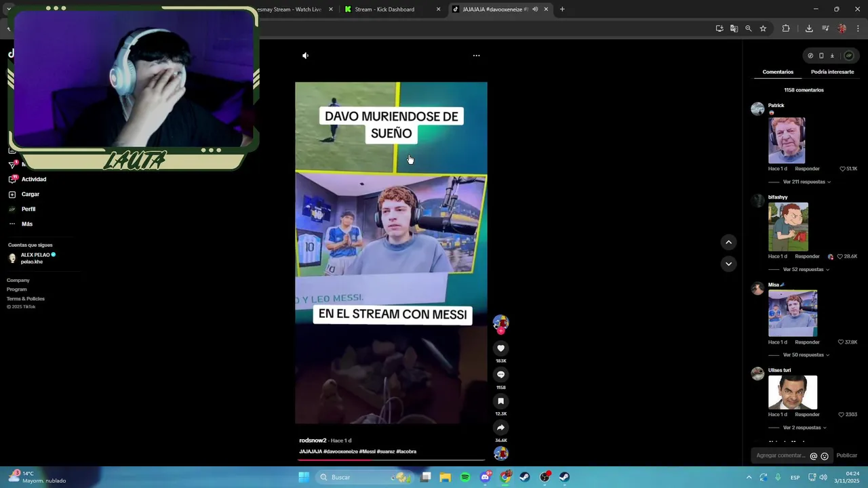
Task: Open Chrome downloads icon
Action: (809, 28)
